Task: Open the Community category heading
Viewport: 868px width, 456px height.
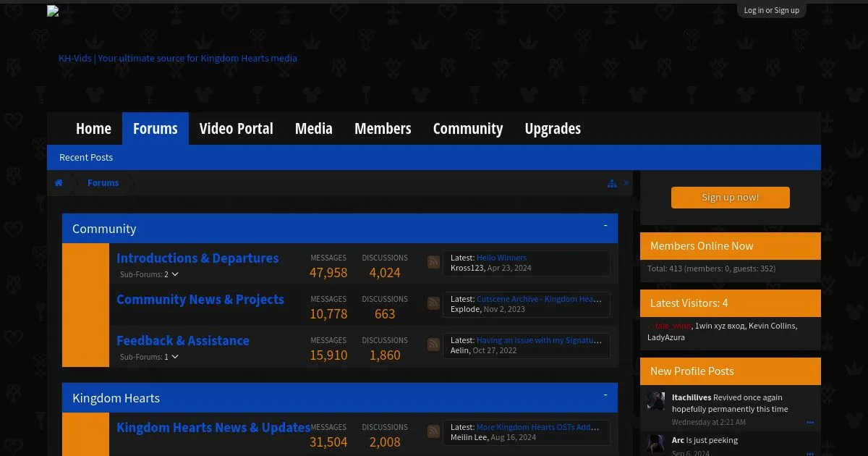Action: (104, 229)
